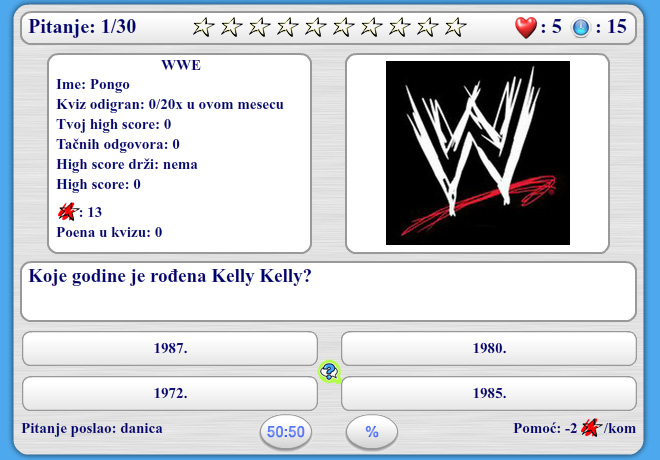The width and height of the screenshot is (660, 460).
Task: Click the last progress star
Action: pos(455,27)
